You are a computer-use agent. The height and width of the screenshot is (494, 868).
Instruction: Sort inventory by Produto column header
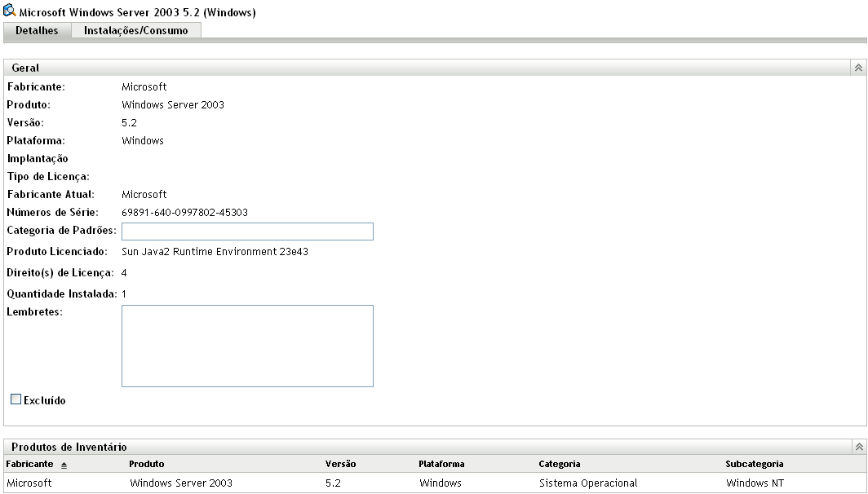pyautogui.click(x=147, y=464)
